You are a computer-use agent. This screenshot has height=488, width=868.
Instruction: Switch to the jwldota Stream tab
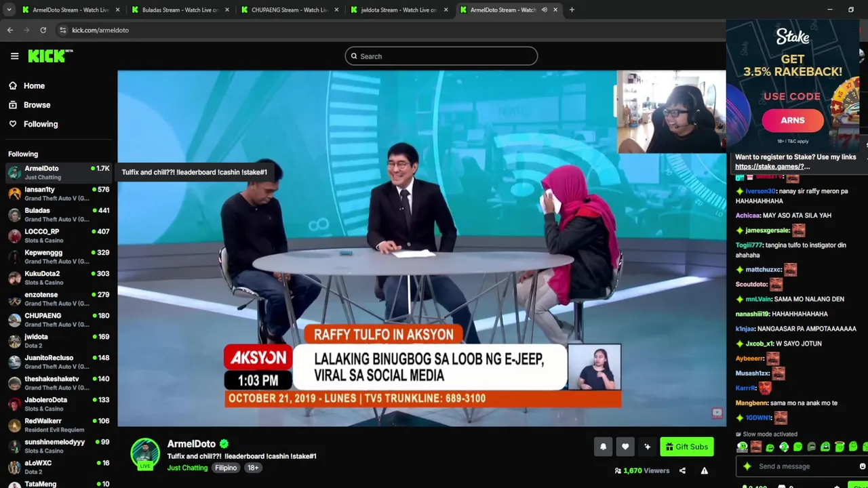[x=400, y=9]
